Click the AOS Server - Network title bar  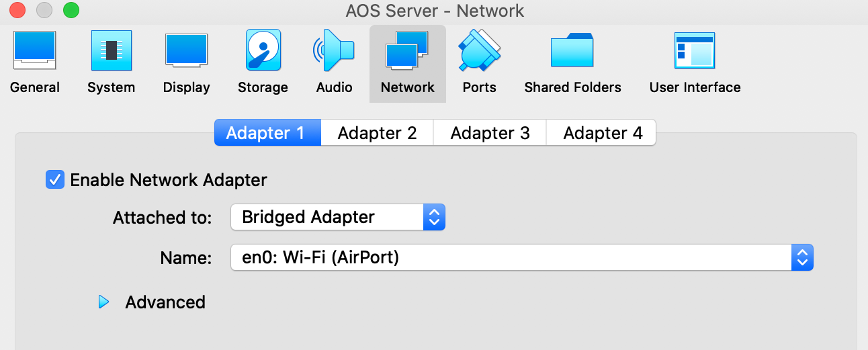(x=434, y=11)
